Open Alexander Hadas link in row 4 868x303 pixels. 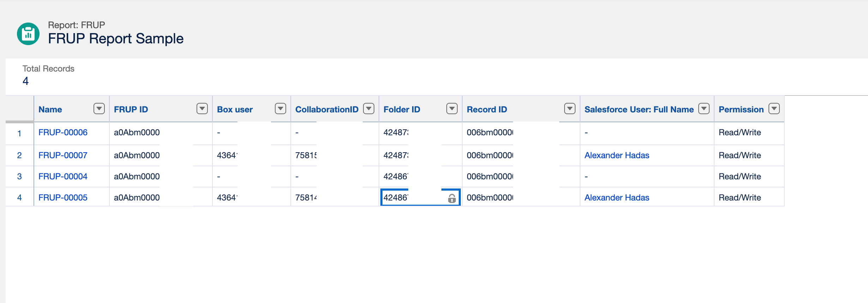(x=617, y=198)
